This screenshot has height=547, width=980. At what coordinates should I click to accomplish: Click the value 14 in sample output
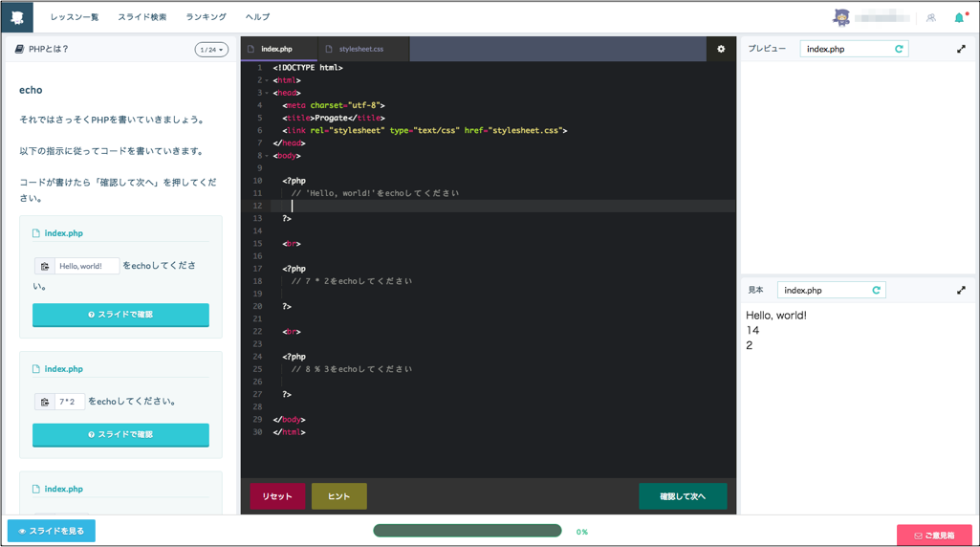[752, 331]
